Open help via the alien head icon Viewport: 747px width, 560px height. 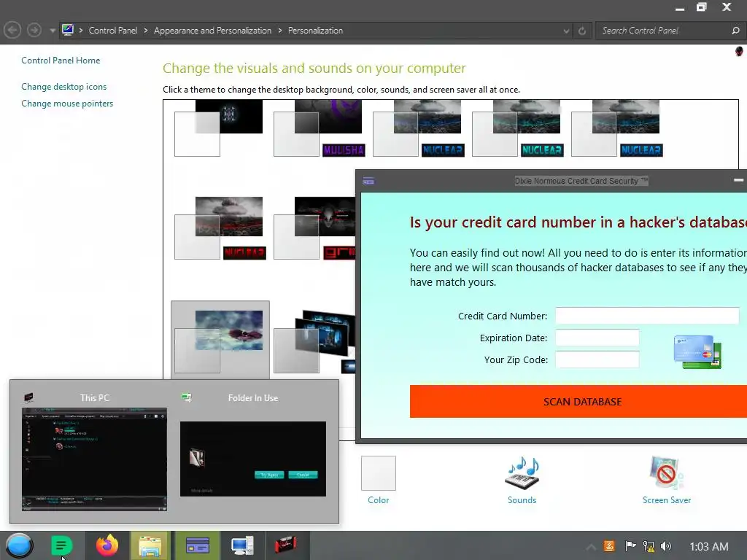[739, 51]
